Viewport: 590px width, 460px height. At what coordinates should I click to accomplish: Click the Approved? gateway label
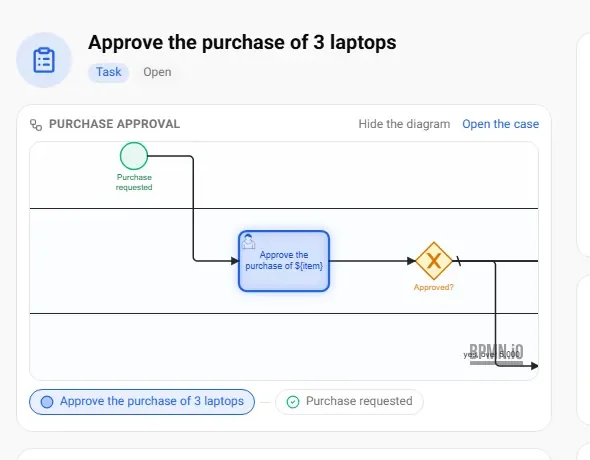click(x=433, y=287)
